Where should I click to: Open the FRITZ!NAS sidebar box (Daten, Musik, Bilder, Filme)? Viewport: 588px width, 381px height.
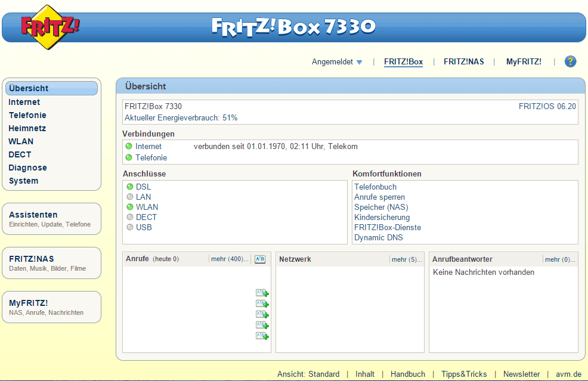pyautogui.click(x=52, y=263)
